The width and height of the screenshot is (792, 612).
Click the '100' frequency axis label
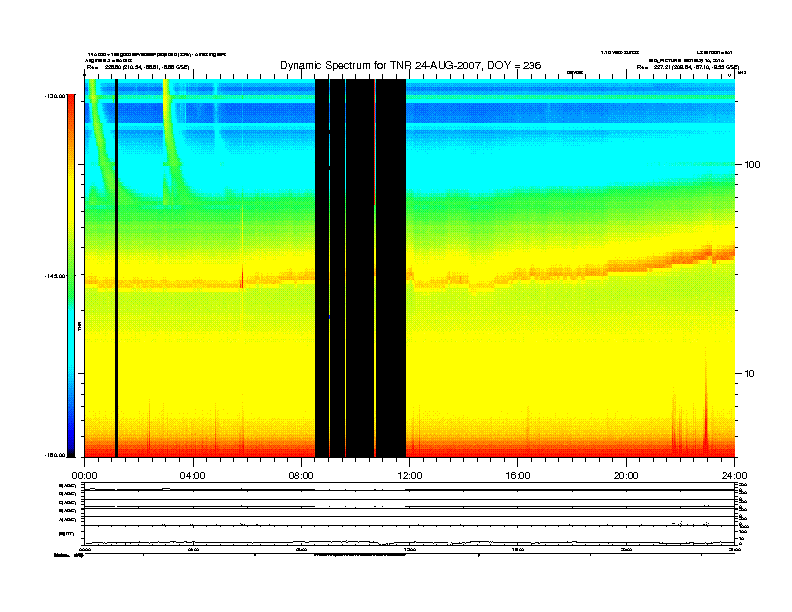[752, 165]
